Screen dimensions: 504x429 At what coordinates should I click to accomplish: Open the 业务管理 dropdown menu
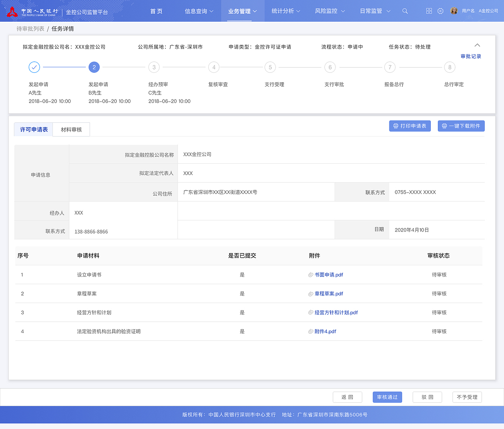pos(242,11)
